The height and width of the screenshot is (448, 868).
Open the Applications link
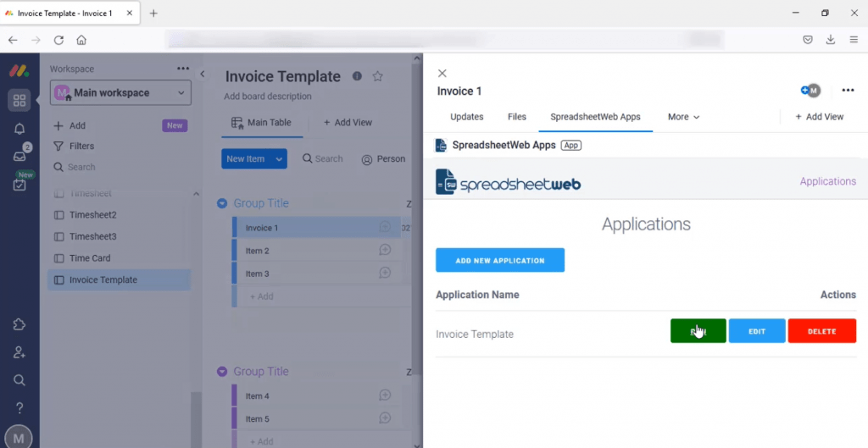point(828,181)
